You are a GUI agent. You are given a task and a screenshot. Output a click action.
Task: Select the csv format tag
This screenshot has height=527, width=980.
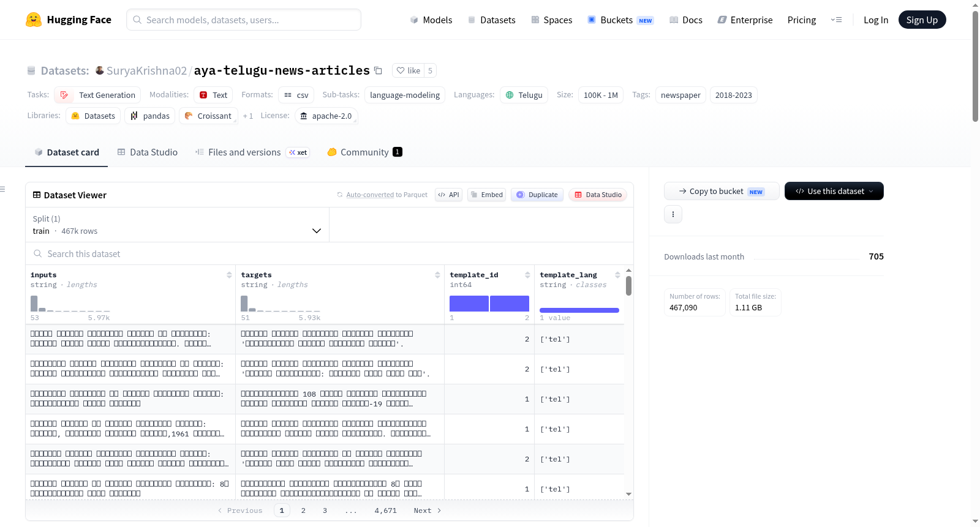click(296, 95)
